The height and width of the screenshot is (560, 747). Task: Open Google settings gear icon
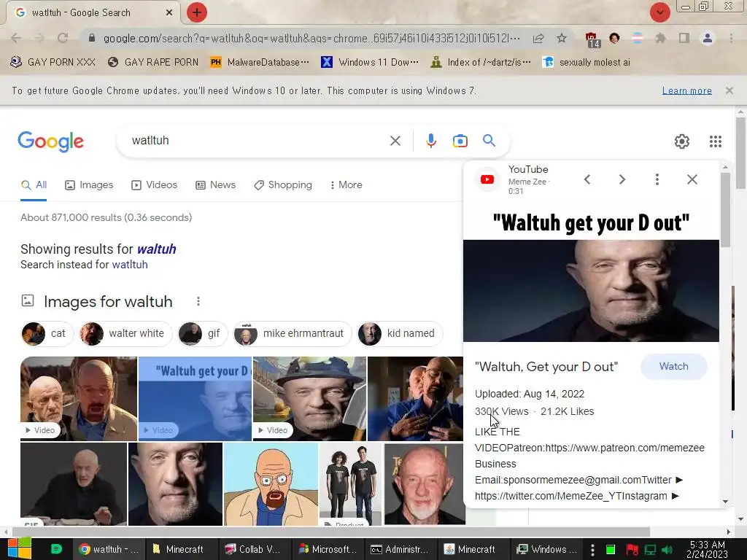click(x=682, y=141)
